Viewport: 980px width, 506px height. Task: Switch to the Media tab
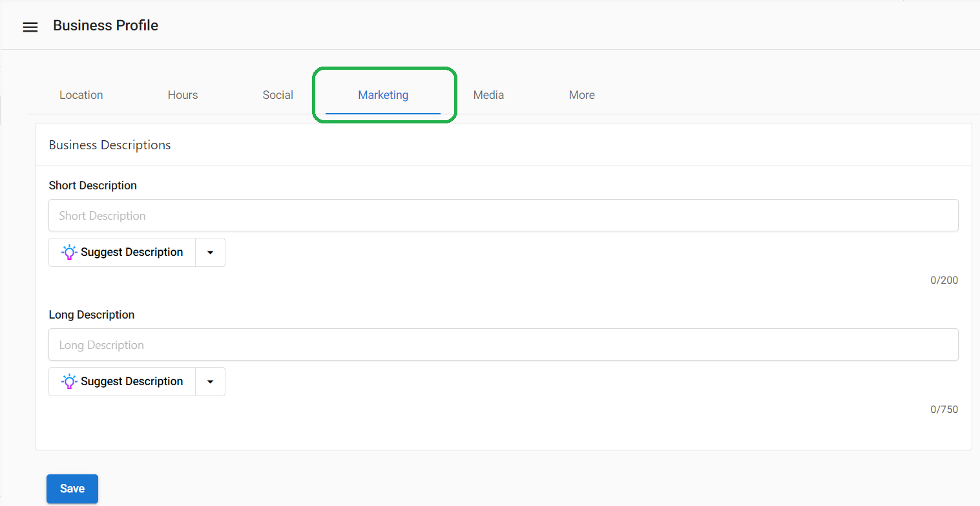(x=488, y=94)
